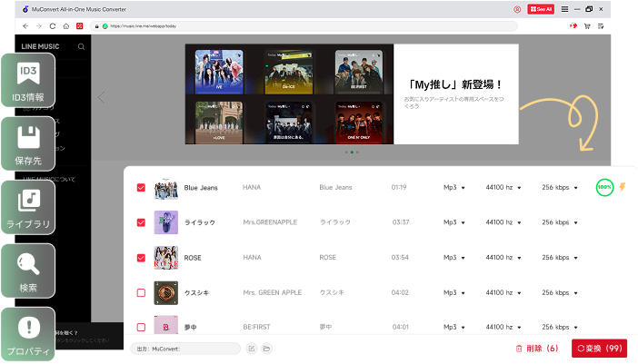
Task: Click the lightning speed icon on Blue Jeans row
Action: [623, 187]
